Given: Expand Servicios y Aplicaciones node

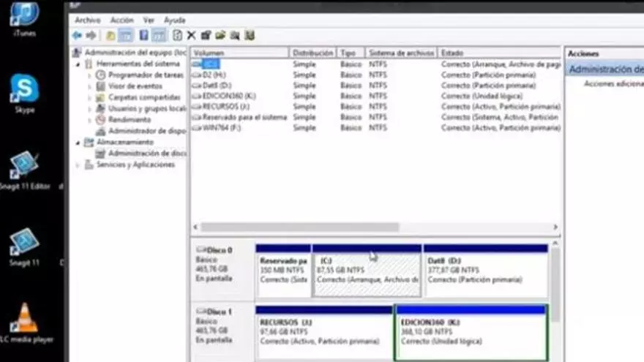Looking at the screenshot, I should click(79, 165).
